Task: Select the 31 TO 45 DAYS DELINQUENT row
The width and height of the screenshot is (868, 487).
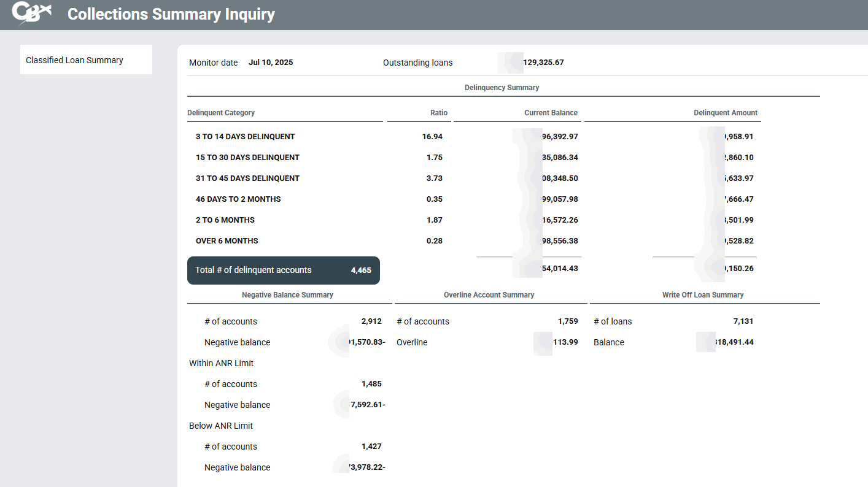Action: (247, 178)
